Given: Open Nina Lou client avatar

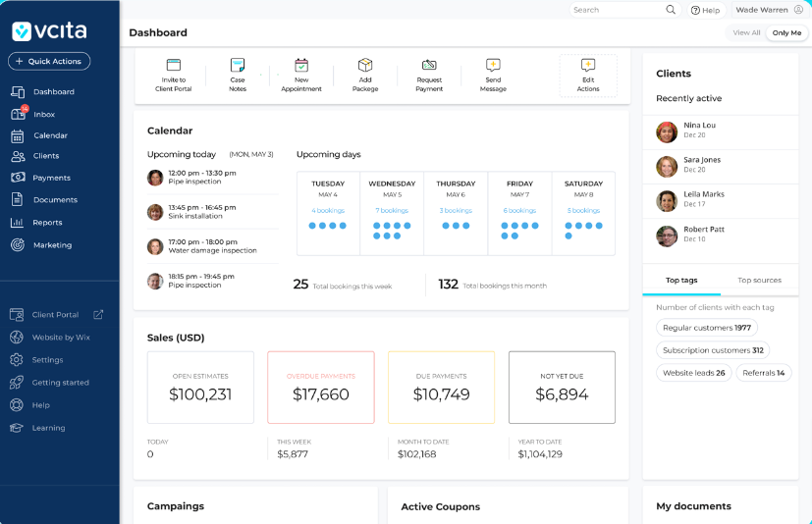Looking at the screenshot, I should (x=667, y=132).
